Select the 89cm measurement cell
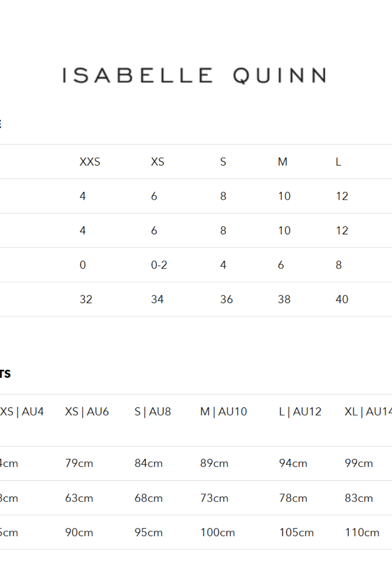The width and height of the screenshot is (392, 586). 214,463
